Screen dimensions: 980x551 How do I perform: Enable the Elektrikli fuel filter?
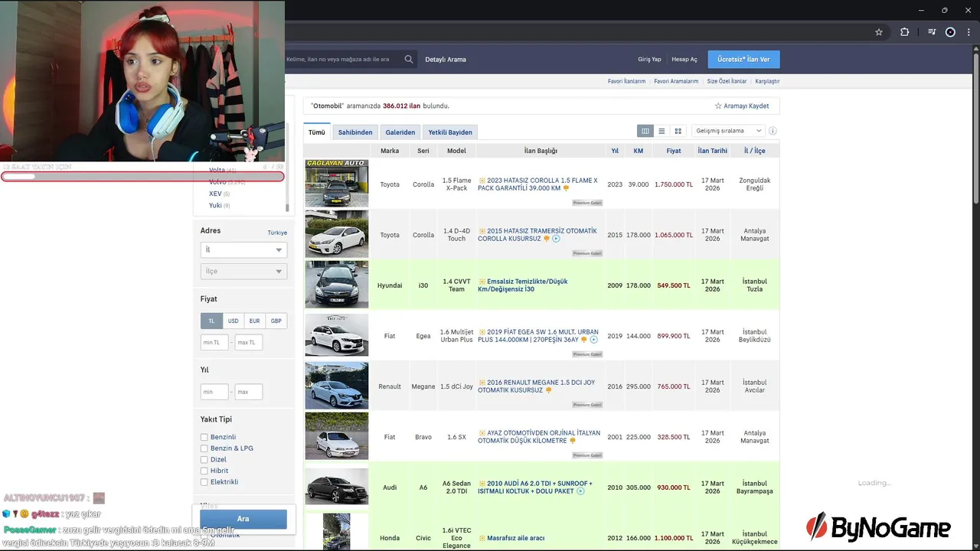204,482
